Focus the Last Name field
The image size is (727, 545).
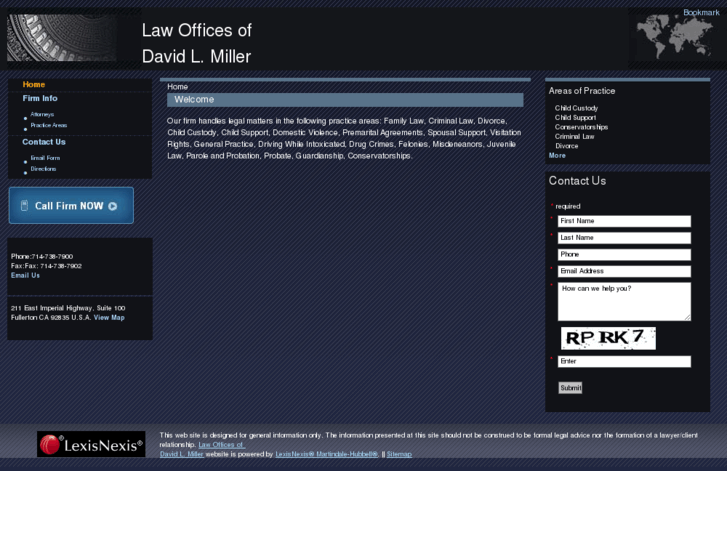[624, 238]
